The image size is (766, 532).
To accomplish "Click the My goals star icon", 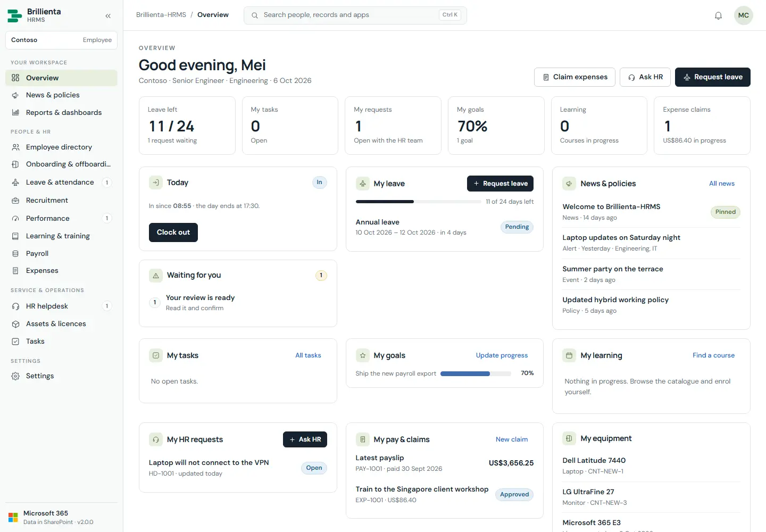I will click(363, 355).
